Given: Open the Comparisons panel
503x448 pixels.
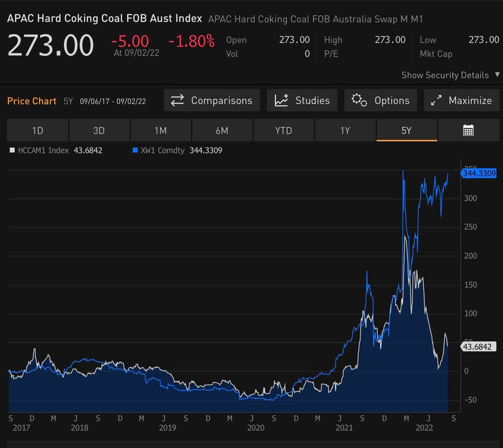Looking at the screenshot, I should pos(211,101).
